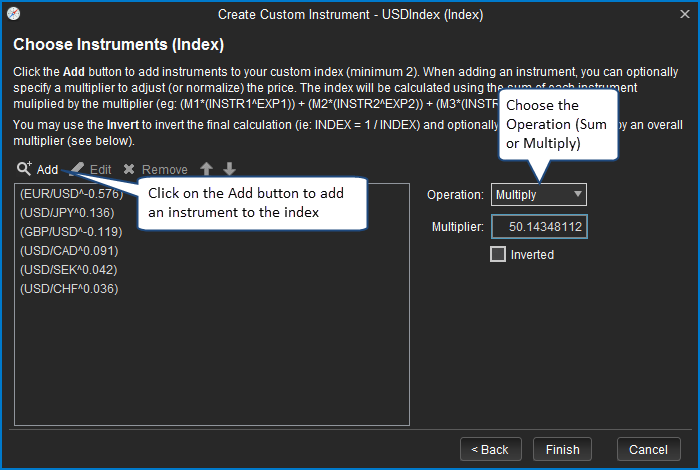Screen dimensions: 700x470
Task: Open the Operation dropdown showing Multiply
Action: coord(539,194)
